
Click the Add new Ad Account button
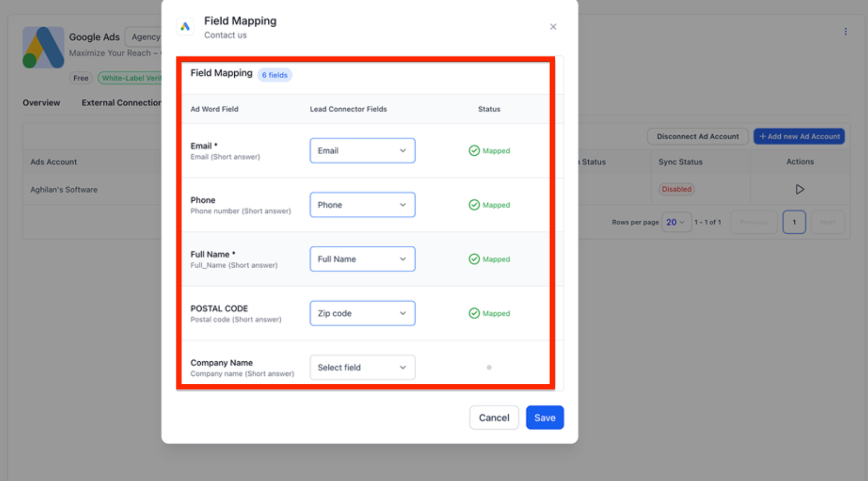pos(799,136)
